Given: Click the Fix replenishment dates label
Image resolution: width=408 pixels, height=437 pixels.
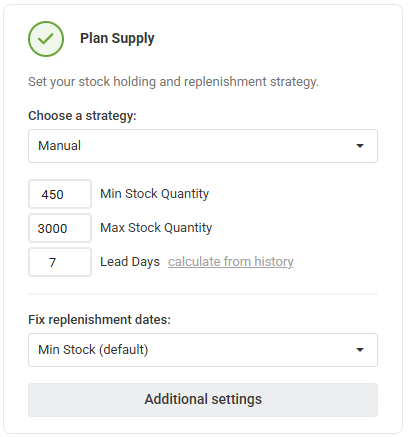Looking at the screenshot, I should tap(99, 320).
